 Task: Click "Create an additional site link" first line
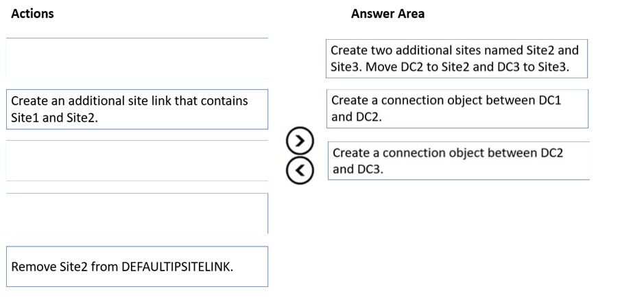130,101
